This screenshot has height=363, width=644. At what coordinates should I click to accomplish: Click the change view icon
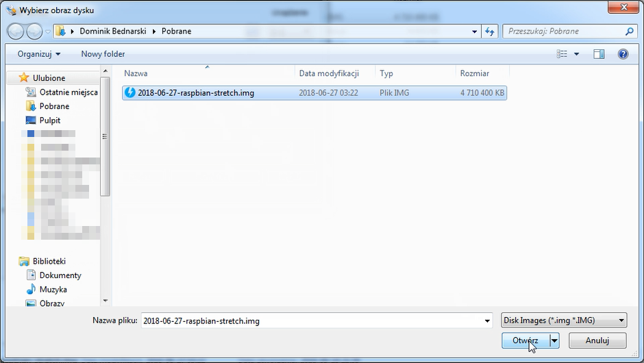[x=562, y=54]
